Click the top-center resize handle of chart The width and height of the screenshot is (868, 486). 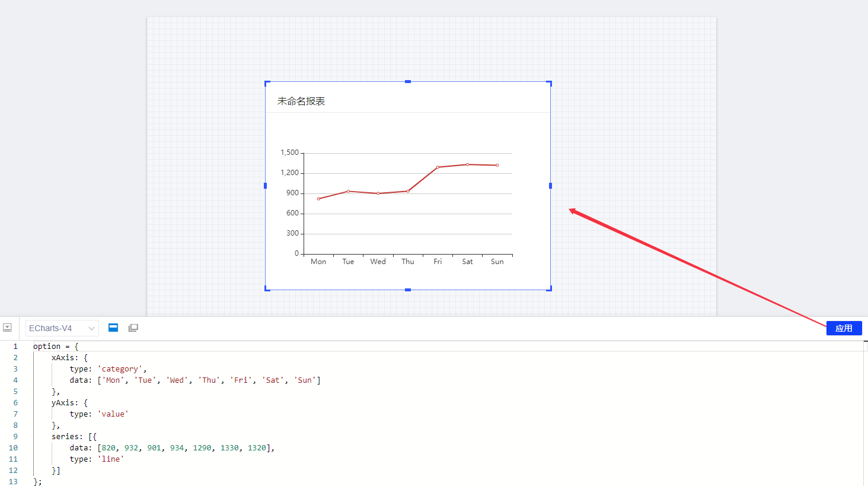tap(408, 82)
